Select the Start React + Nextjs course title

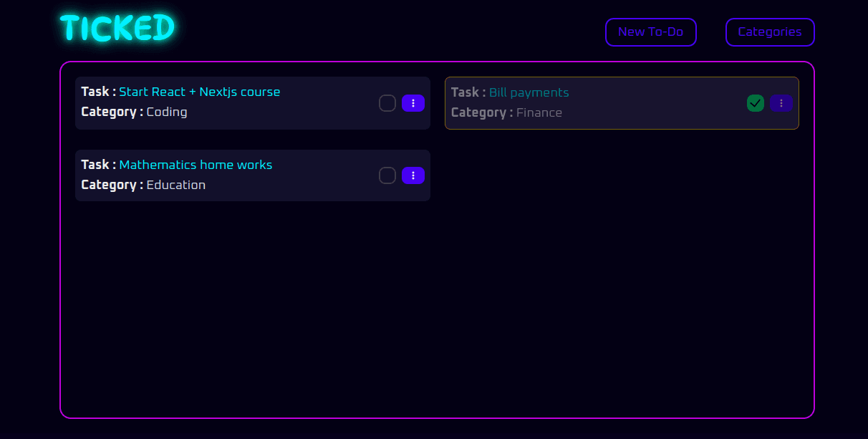point(199,92)
